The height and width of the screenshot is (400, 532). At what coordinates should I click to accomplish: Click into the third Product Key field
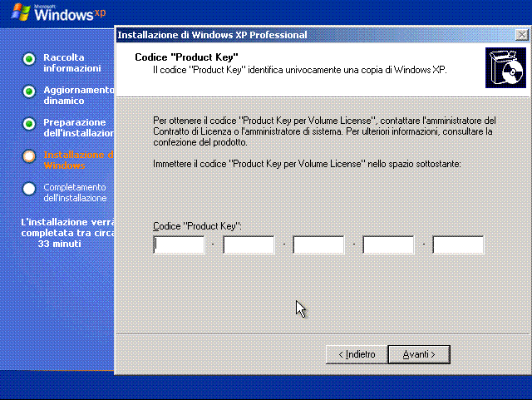click(x=318, y=244)
